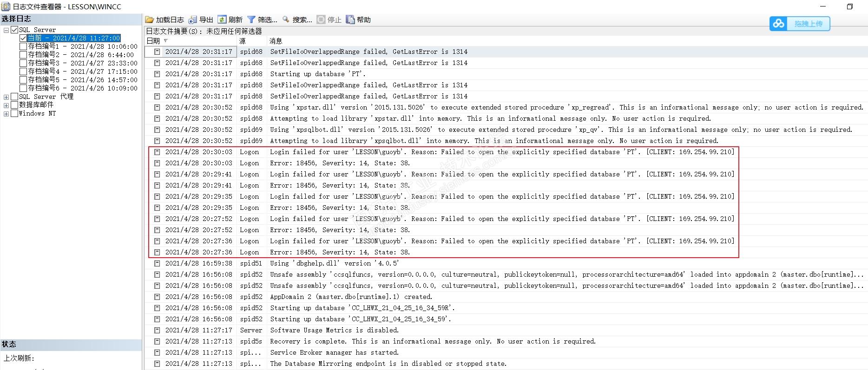
Task: Click row icon for Error 18456 at 20:30:03
Action: point(157,163)
